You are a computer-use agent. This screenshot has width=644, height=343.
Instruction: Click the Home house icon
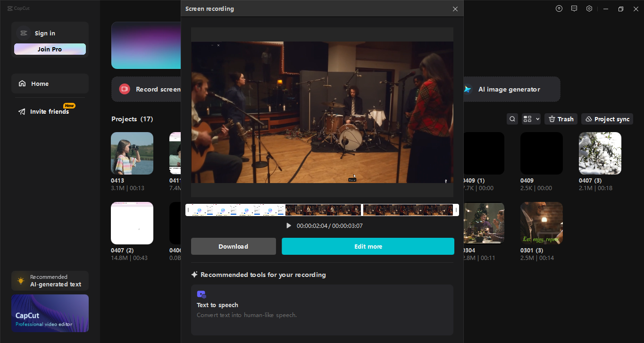22,84
